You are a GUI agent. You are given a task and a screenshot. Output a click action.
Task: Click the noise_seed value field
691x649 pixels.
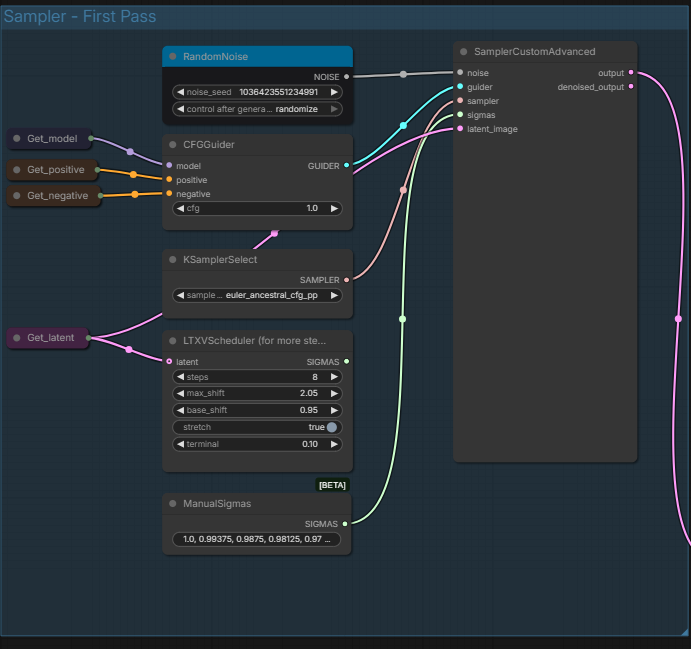[x=257, y=92]
